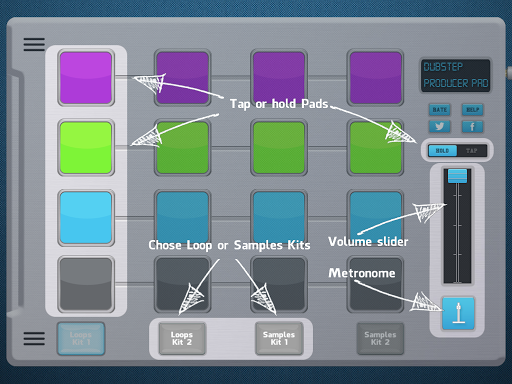Tap the dark gray pad in fourth column

(376, 284)
